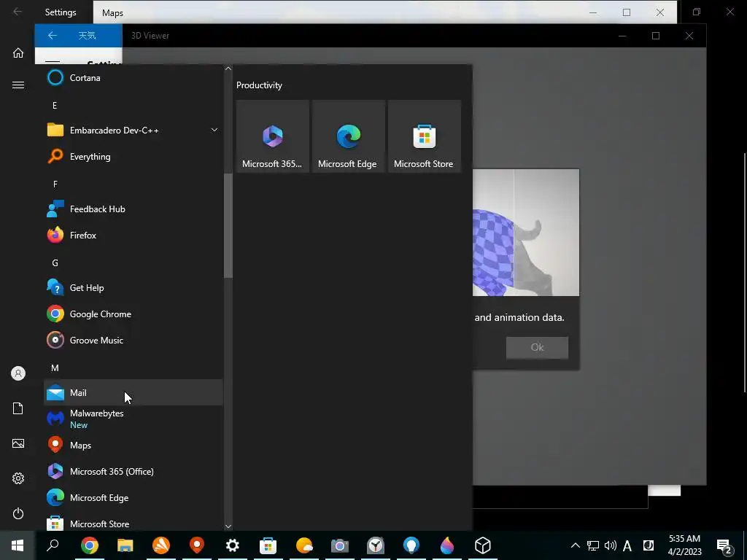Open Paint 3D in the taskbar
This screenshot has width=747, height=560.
447,545
